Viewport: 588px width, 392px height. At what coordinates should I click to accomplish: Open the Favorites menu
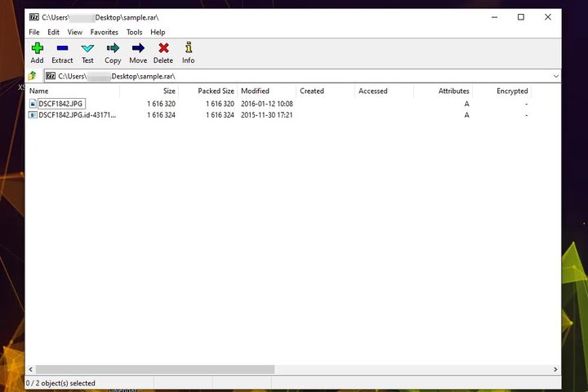coord(104,32)
